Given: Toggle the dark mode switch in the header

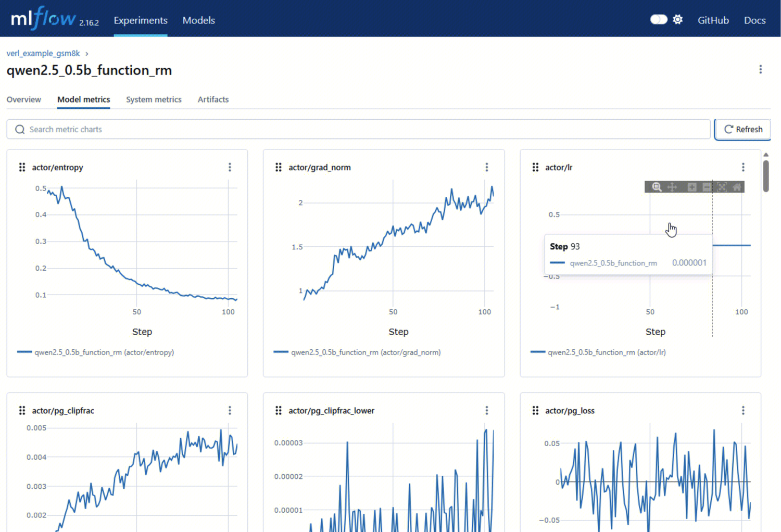Looking at the screenshot, I should tap(659, 19).
